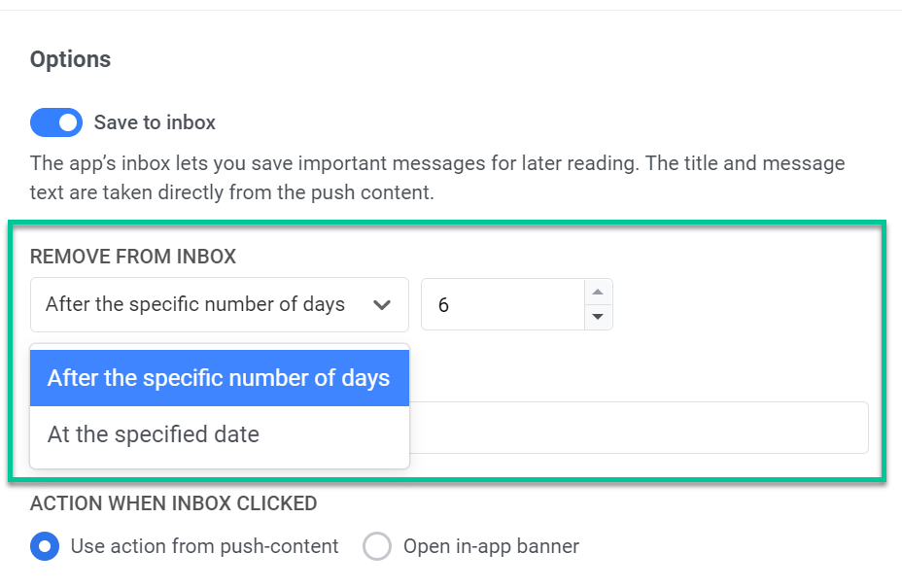Click the days number field showing 6
The image size is (902, 588).
(501, 305)
